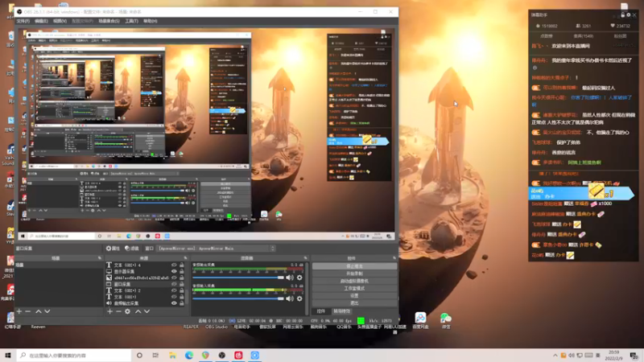The image size is (644, 362).
Task: Open bottom mixer channel gear settings
Action: coord(299,298)
